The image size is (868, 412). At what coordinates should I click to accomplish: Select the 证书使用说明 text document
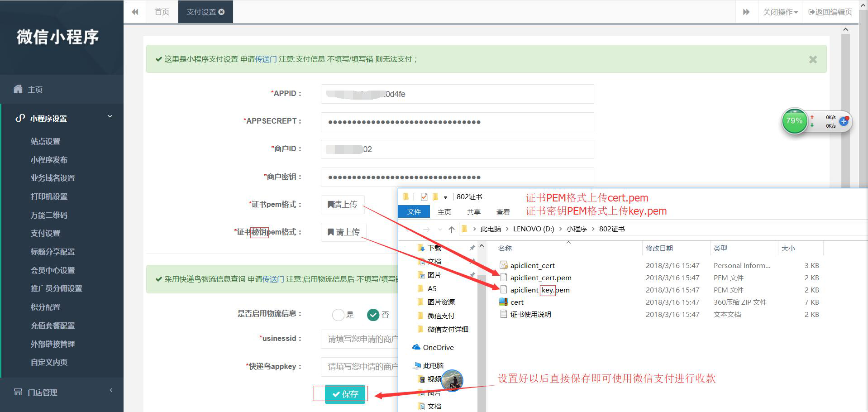pyautogui.click(x=525, y=314)
